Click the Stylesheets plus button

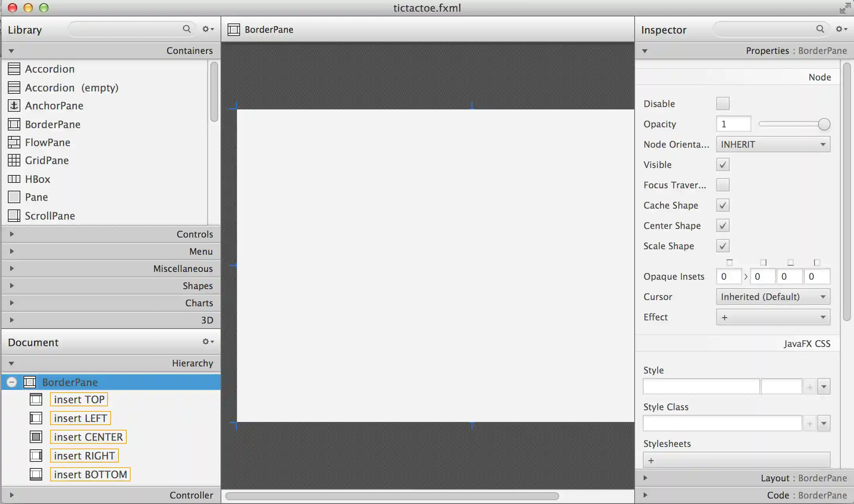(x=651, y=461)
